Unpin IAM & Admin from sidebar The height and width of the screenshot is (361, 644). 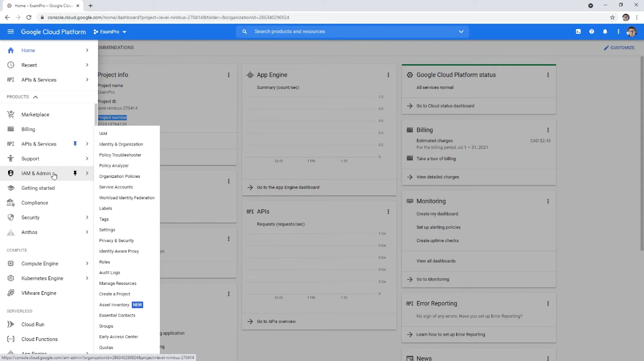[75, 174]
